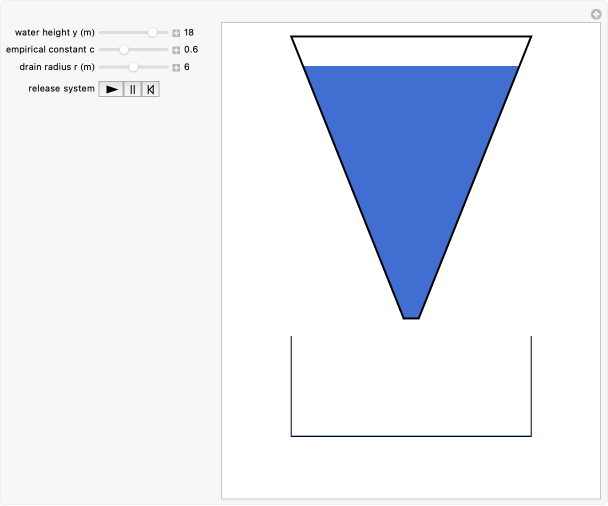This screenshot has width=608, height=506.
Task: Open the top-right plus options icon
Action: coord(596,13)
